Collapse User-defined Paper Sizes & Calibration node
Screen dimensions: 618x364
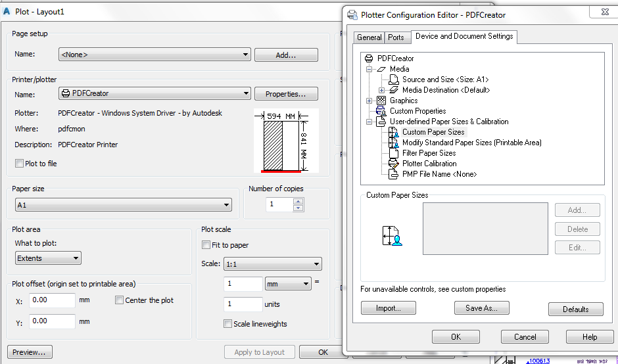(369, 122)
